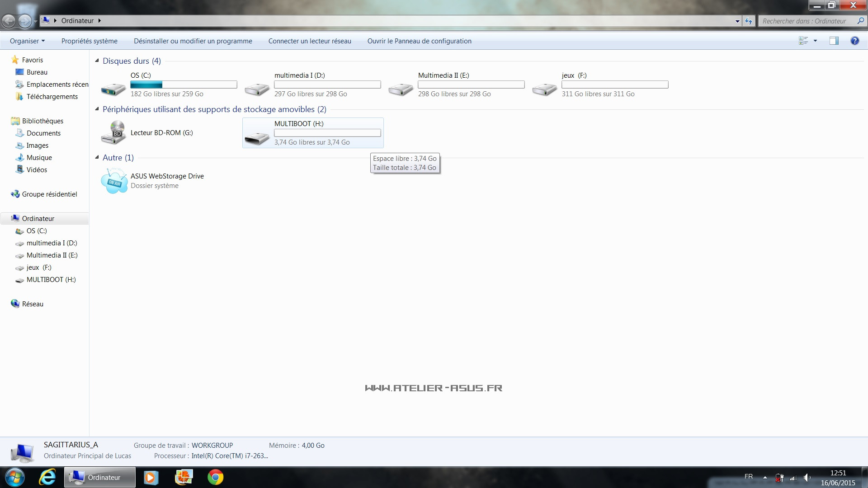Click the help question mark icon
Screen dimensions: 868x488
(x=854, y=41)
